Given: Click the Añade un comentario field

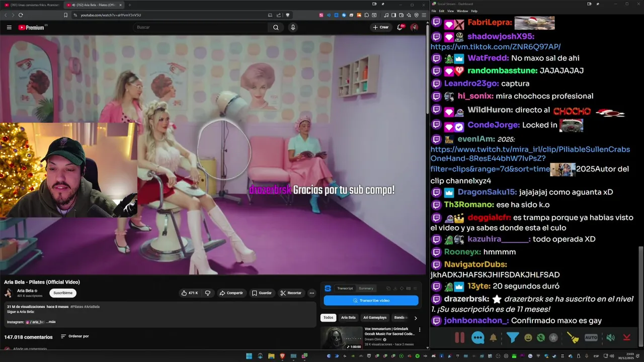Looking at the screenshot, I should pos(30,349).
